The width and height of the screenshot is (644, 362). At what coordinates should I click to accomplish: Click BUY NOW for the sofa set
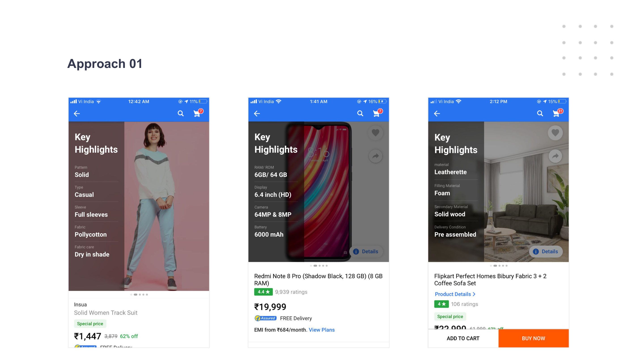pyautogui.click(x=534, y=338)
